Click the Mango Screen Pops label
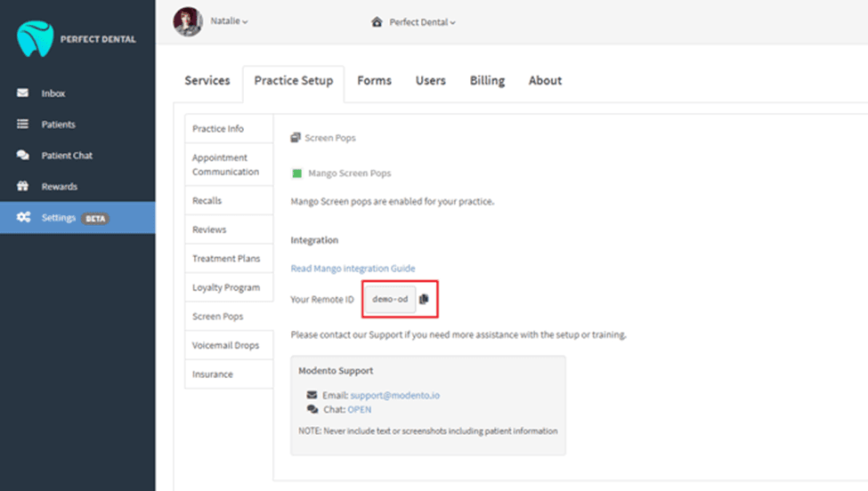This screenshot has height=491, width=868. coord(349,173)
